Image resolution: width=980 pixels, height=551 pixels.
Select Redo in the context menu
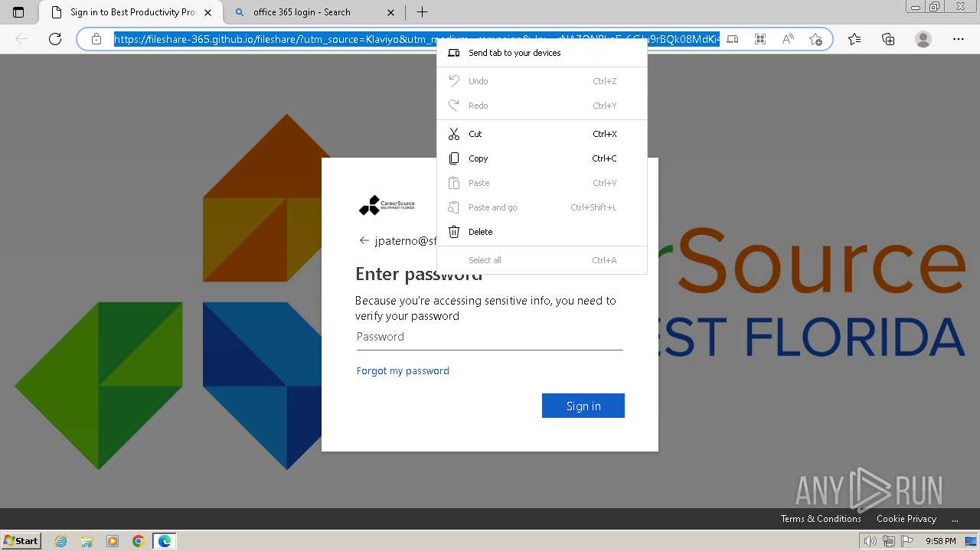tap(542, 106)
